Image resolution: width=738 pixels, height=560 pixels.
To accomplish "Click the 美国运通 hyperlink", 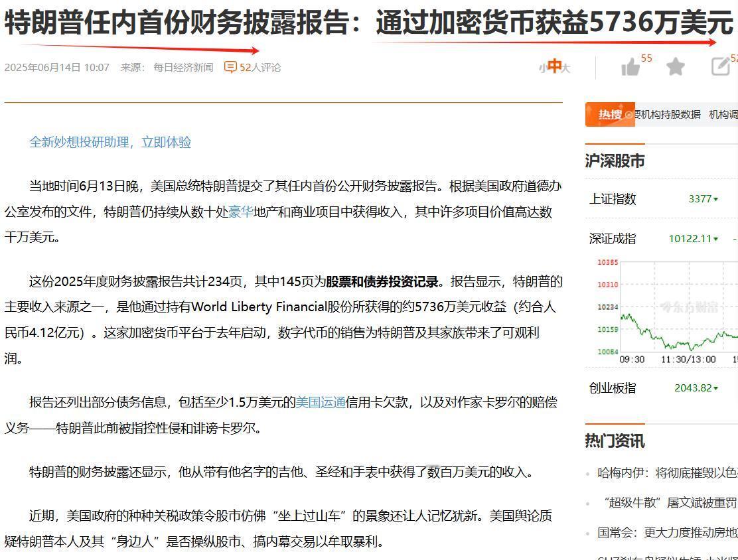I will click(321, 402).
